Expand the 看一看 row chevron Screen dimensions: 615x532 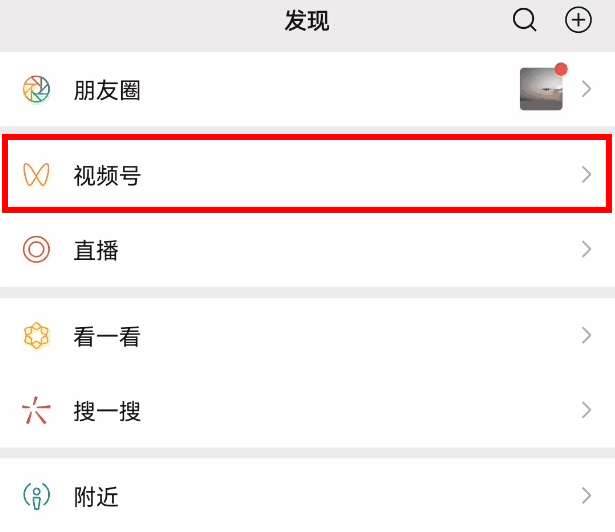[587, 337]
